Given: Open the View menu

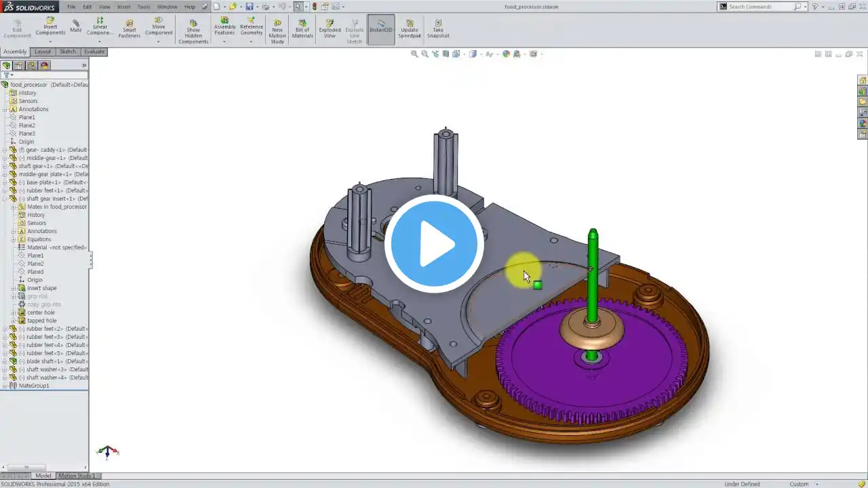Looking at the screenshot, I should (104, 7).
